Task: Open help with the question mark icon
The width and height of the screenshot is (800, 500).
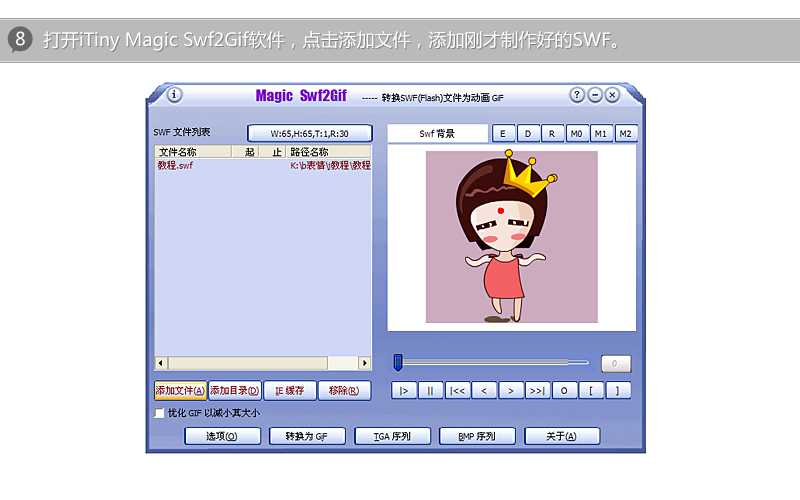Action: (577, 95)
